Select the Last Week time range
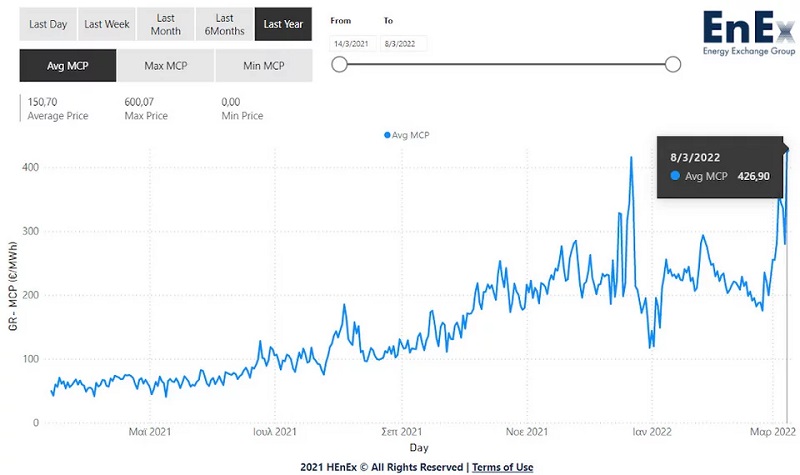The width and height of the screenshot is (800, 475). point(106,24)
